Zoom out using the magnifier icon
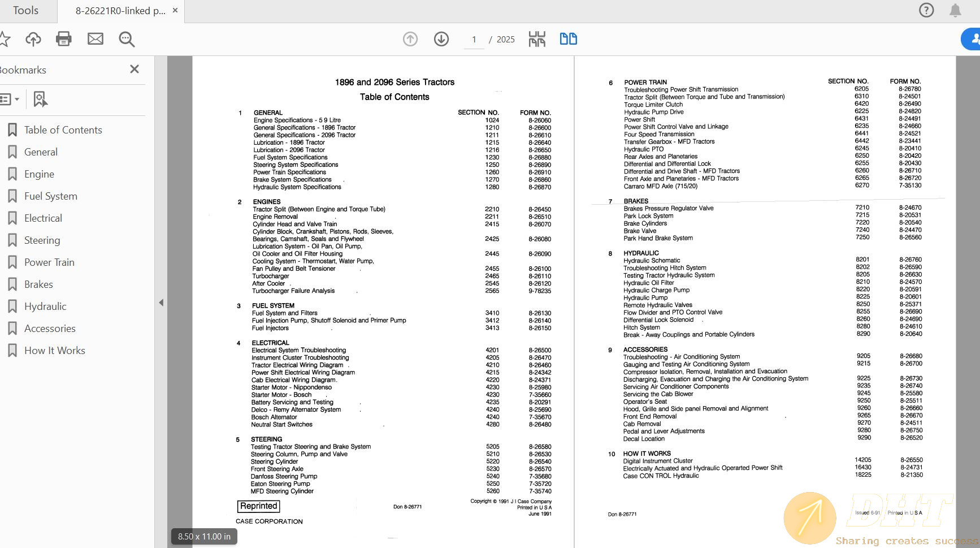980x548 pixels. [x=126, y=38]
